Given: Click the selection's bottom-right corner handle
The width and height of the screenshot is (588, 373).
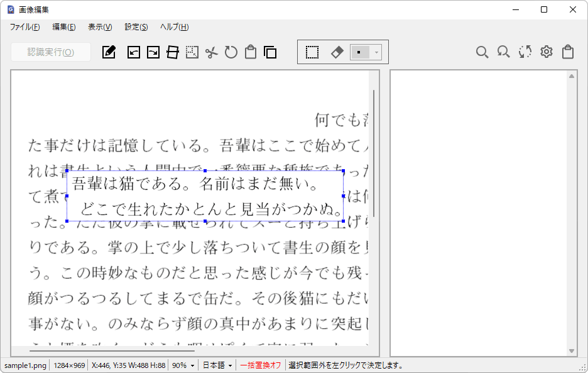Looking at the screenshot, I should click(x=343, y=221).
